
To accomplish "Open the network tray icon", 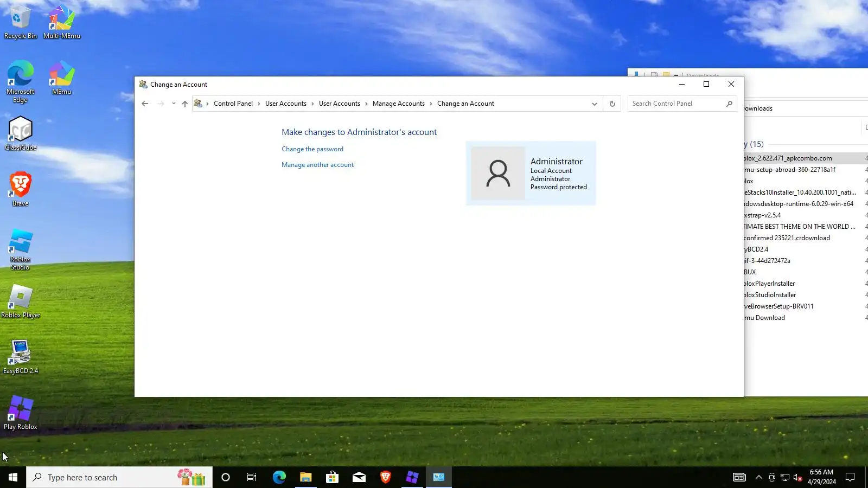I will click(x=785, y=477).
